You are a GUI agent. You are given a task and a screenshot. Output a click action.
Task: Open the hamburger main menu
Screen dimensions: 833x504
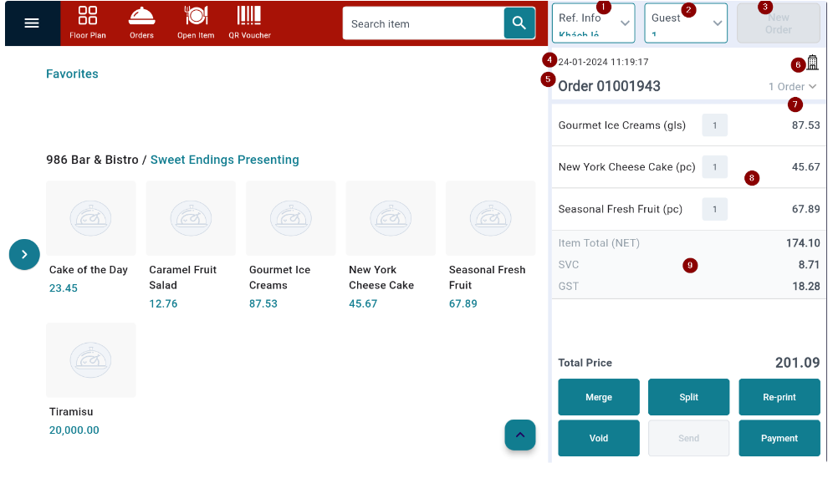[32, 23]
